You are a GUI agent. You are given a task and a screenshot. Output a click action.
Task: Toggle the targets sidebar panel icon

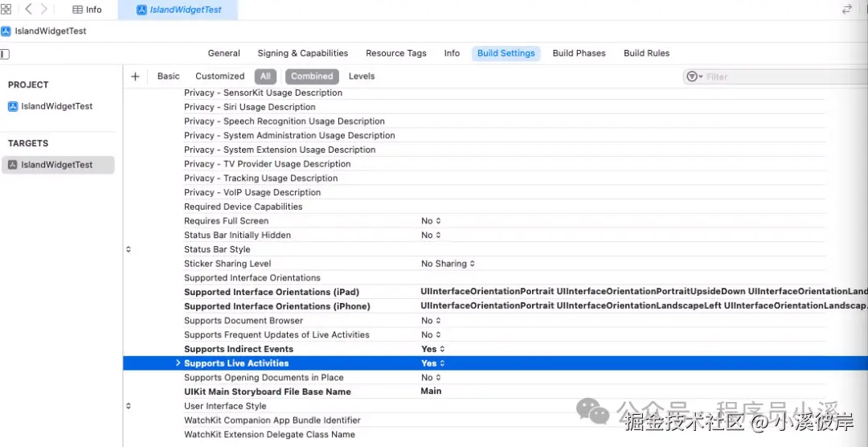tap(5, 54)
